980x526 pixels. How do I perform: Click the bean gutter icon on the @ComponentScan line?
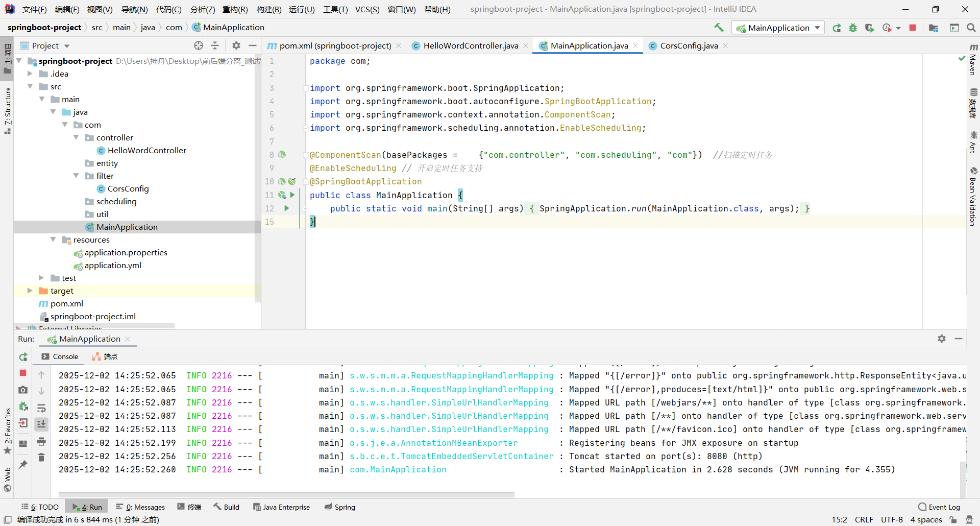pos(282,155)
